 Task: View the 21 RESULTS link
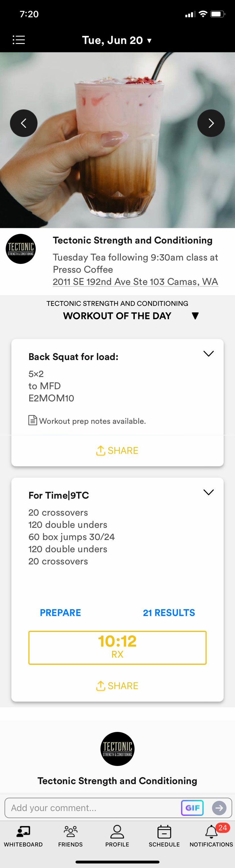tap(169, 613)
